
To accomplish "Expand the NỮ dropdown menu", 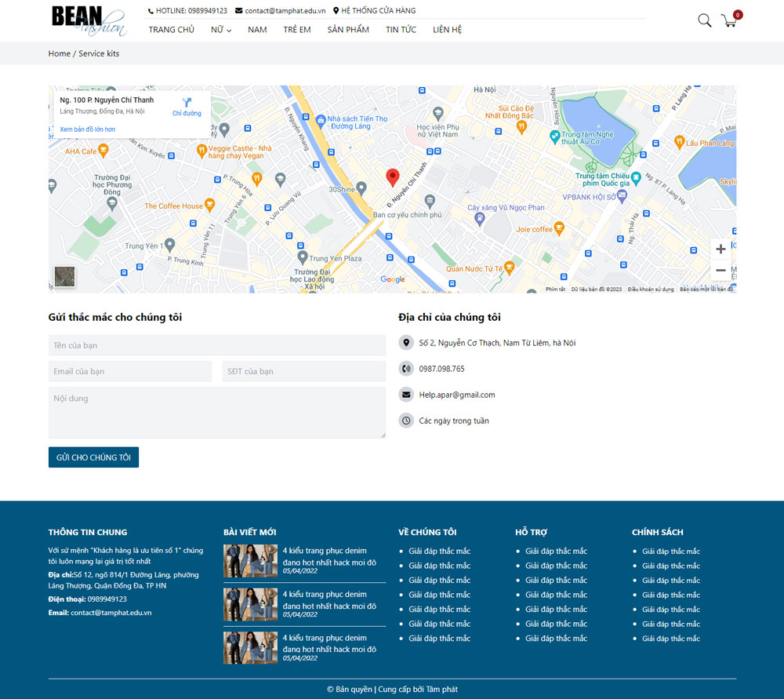I will pyautogui.click(x=220, y=30).
